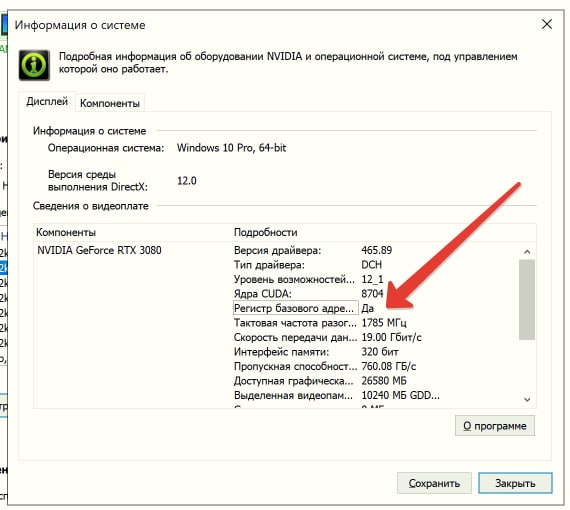Click the Сохранить button
The width and height of the screenshot is (570, 510).
(x=434, y=483)
